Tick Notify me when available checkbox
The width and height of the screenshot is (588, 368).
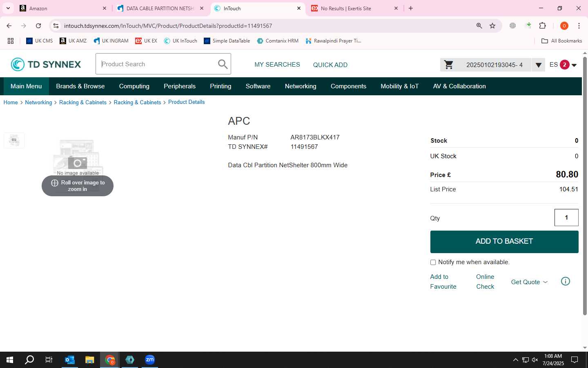(x=433, y=263)
